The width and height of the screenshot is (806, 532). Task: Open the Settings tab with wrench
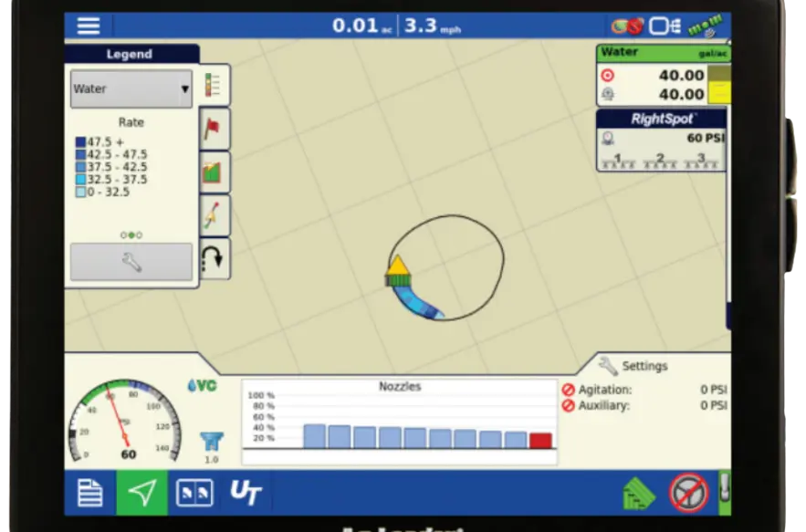[633, 366]
